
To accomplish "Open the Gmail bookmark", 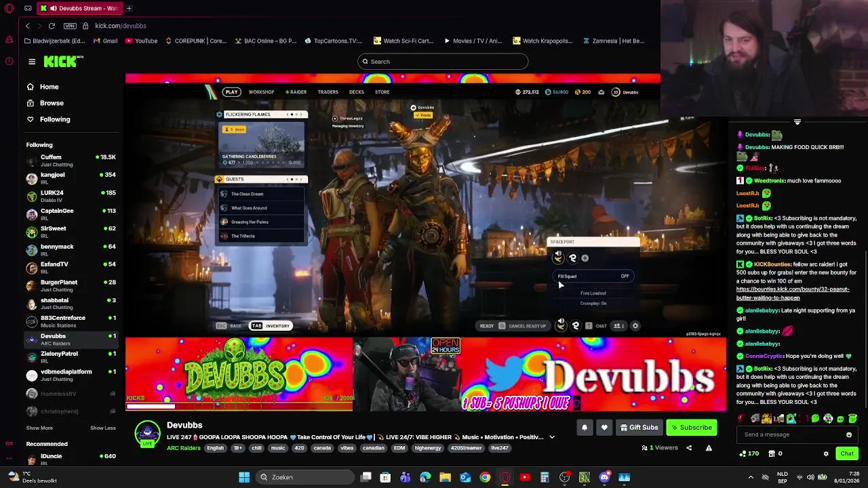I will click(x=105, y=41).
